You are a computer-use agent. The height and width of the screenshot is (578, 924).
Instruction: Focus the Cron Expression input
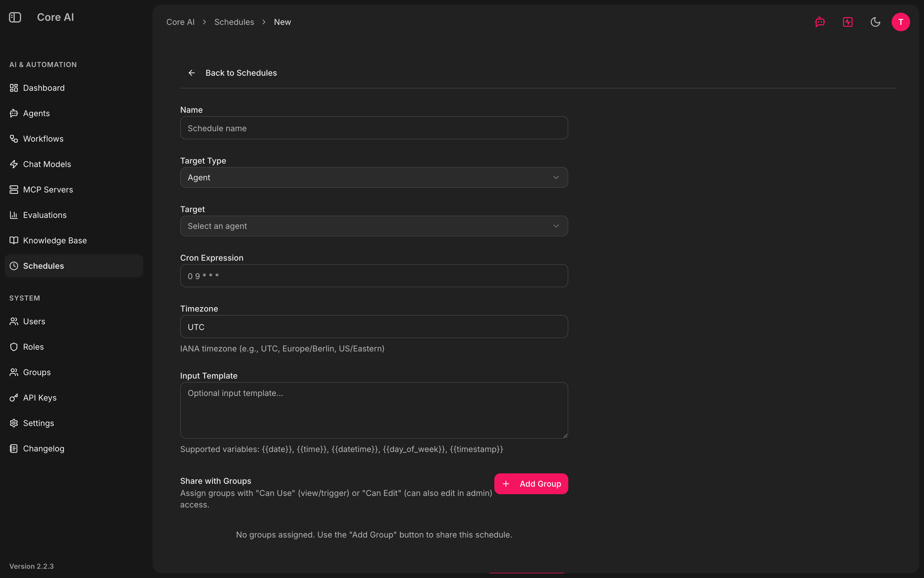[x=374, y=276]
